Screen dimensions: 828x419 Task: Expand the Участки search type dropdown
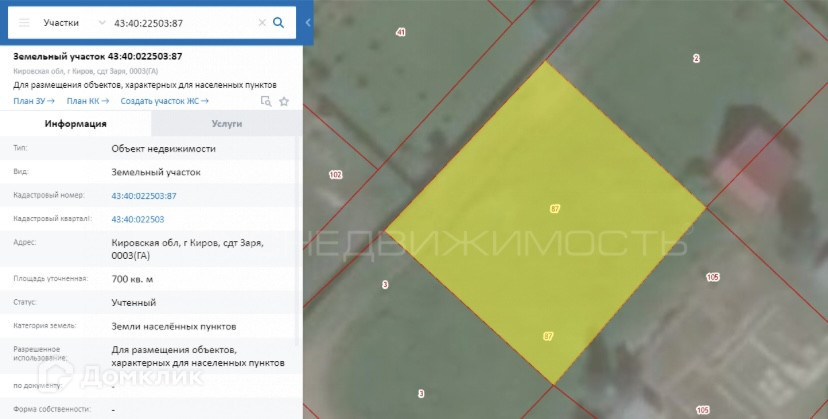102,23
